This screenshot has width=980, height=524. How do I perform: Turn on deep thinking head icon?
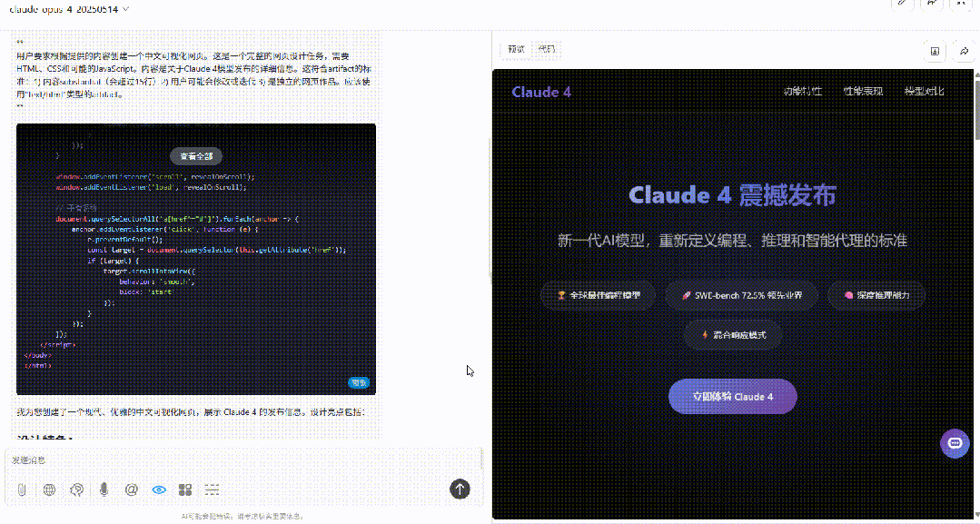(77, 489)
